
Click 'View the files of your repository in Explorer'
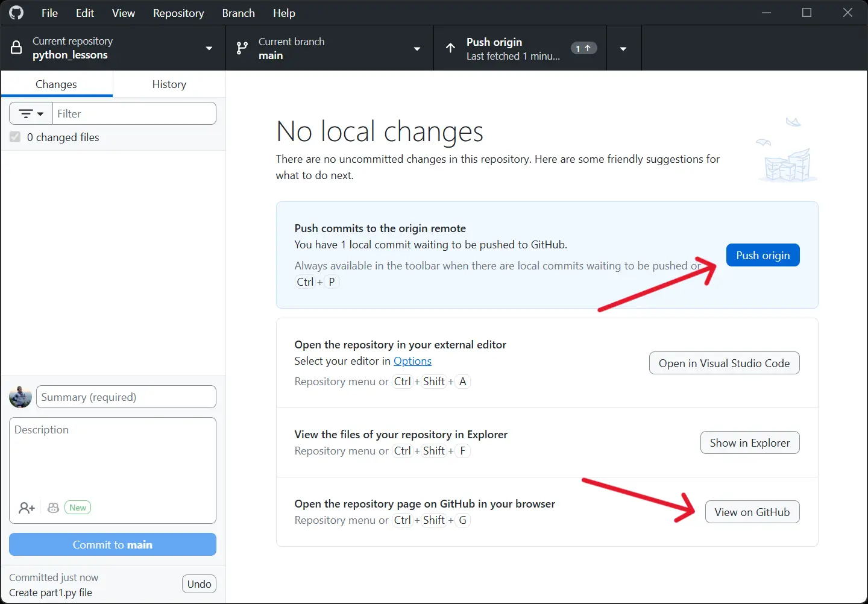tap(401, 435)
